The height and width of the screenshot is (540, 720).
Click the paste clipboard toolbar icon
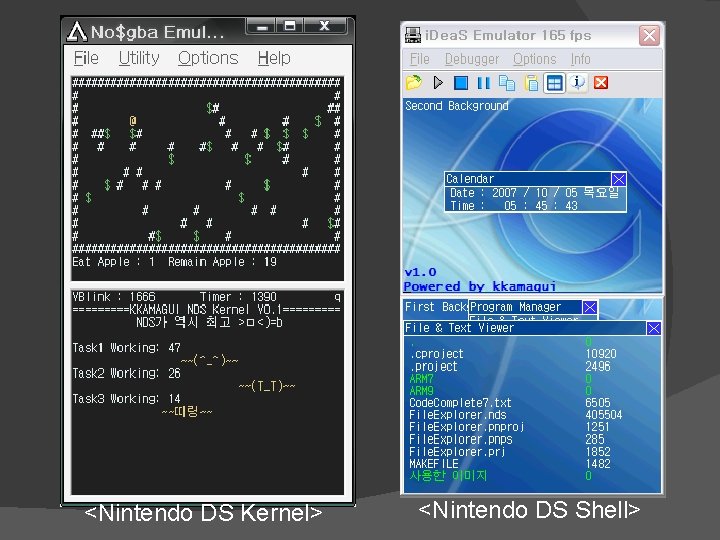point(531,83)
